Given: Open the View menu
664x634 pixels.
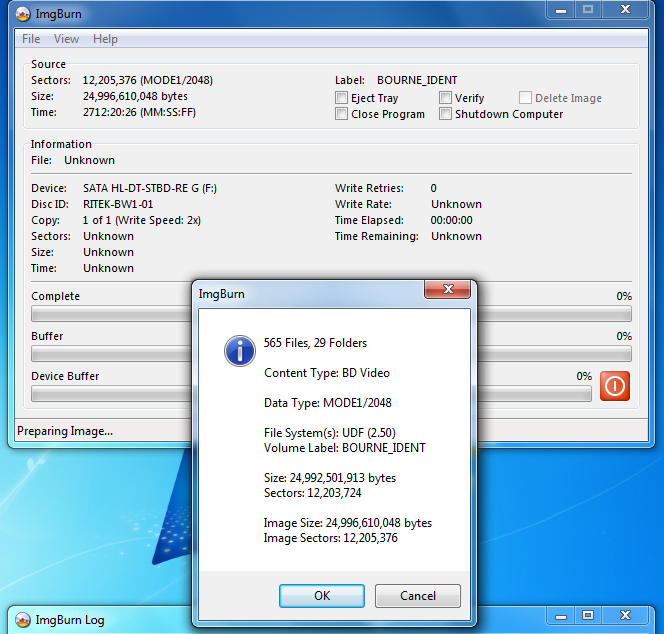Looking at the screenshot, I should 66,39.
